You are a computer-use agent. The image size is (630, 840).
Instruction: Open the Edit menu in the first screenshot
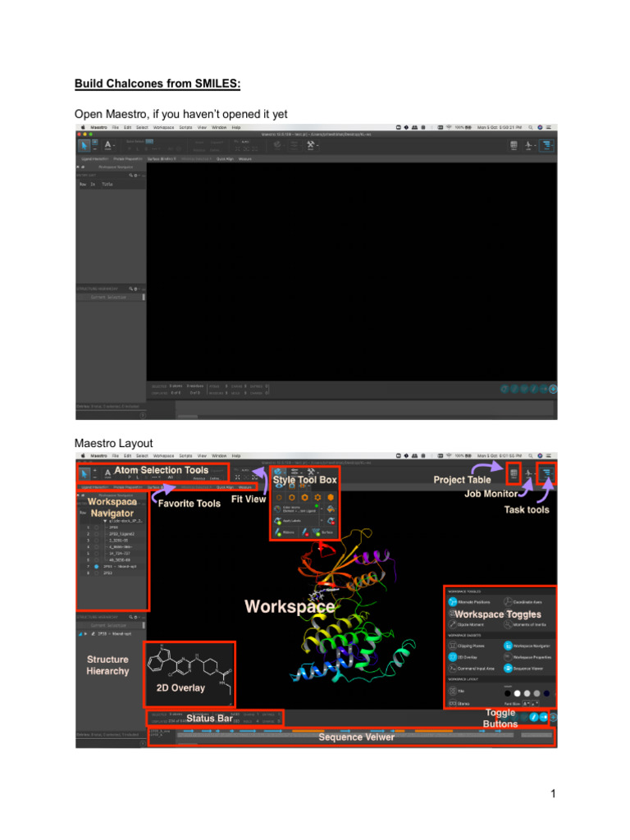[127, 127]
